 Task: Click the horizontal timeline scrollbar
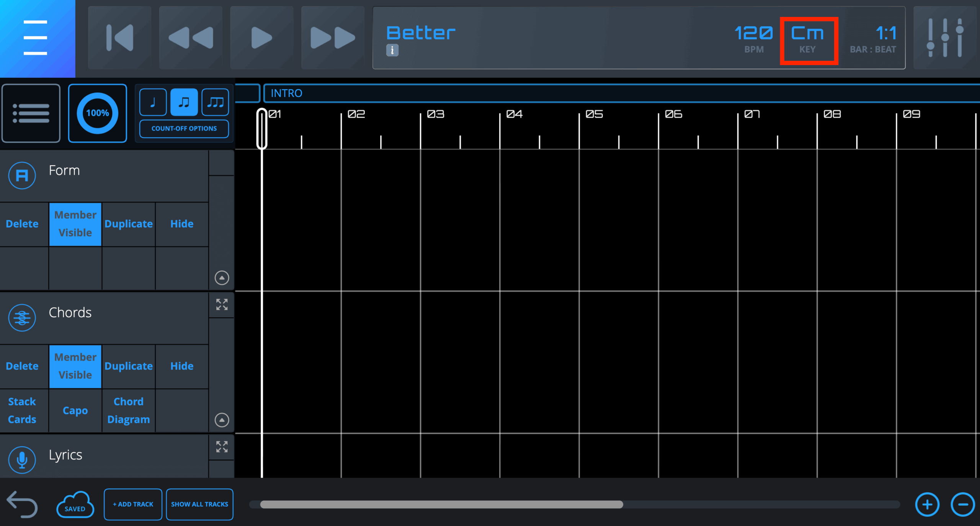(441, 505)
